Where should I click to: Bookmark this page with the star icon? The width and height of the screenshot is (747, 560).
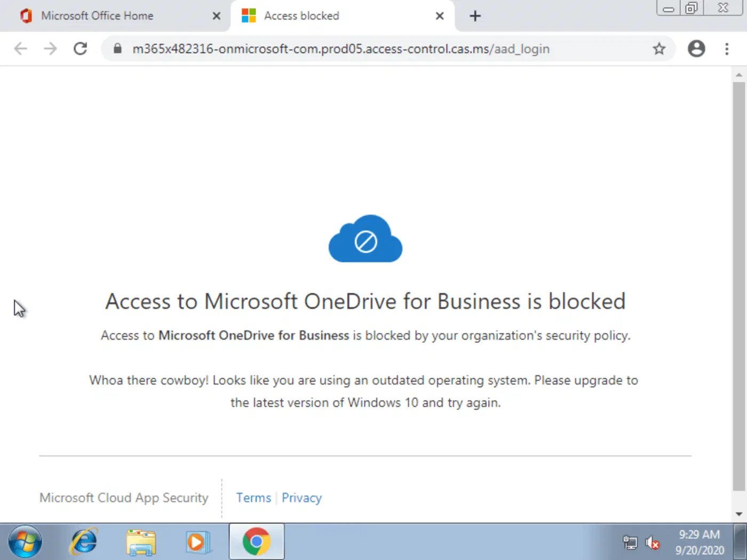click(x=659, y=49)
